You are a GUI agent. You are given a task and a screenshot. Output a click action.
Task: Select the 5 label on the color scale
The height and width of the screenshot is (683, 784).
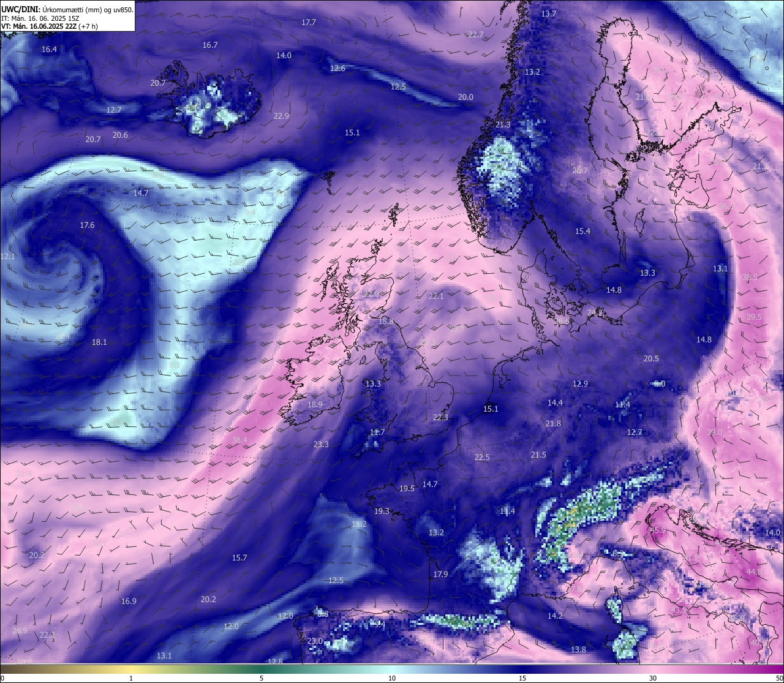262,678
